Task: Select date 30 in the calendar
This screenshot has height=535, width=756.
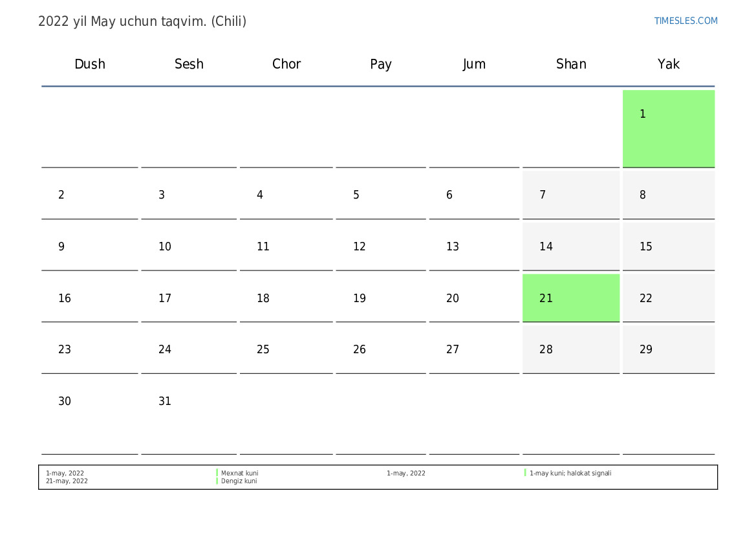Action: pos(65,401)
